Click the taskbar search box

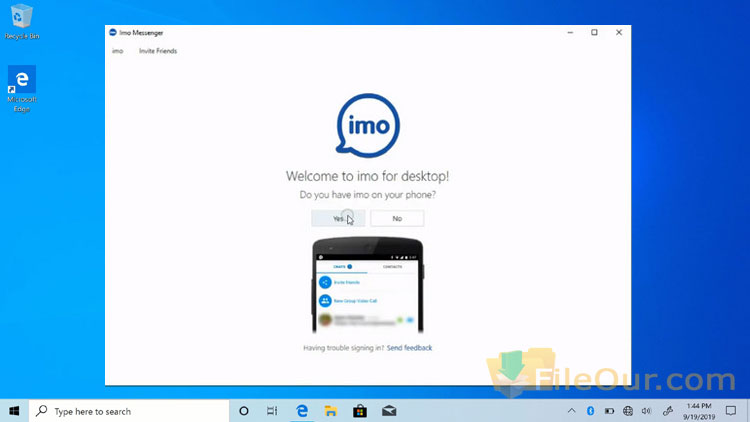(129, 411)
